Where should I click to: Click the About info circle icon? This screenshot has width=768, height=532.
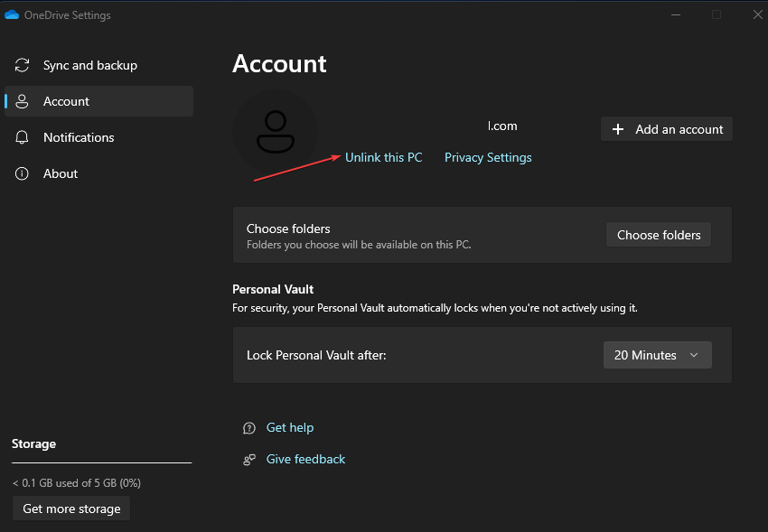click(x=22, y=173)
